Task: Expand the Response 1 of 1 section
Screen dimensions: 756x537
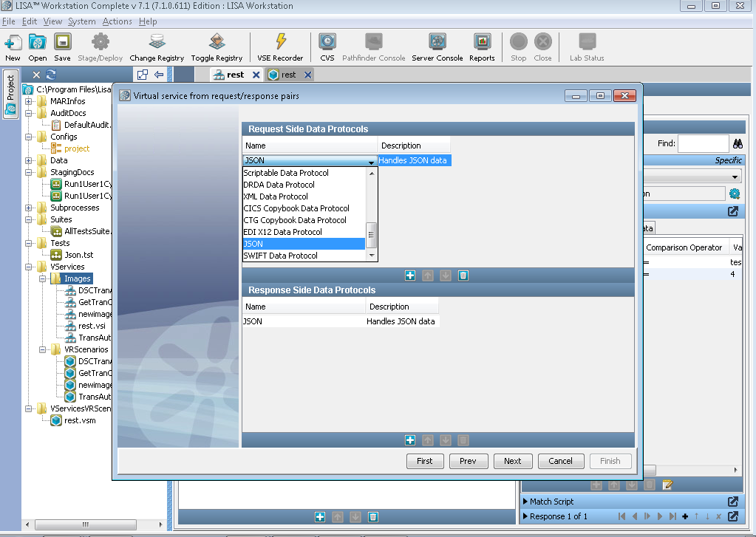Action: pos(525,516)
